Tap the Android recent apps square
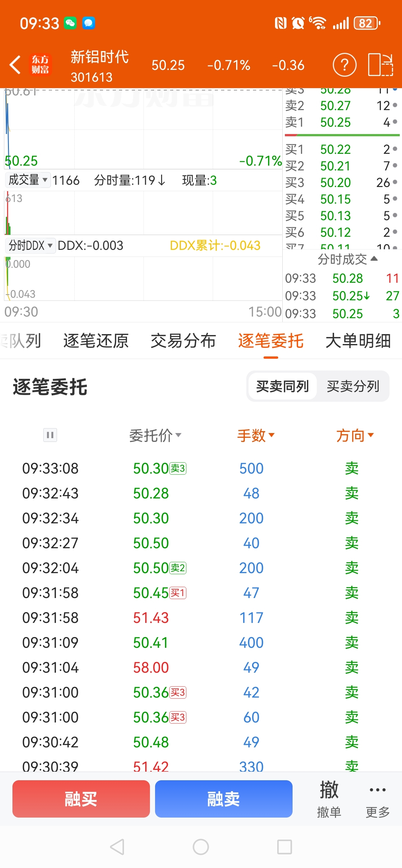 (x=284, y=847)
